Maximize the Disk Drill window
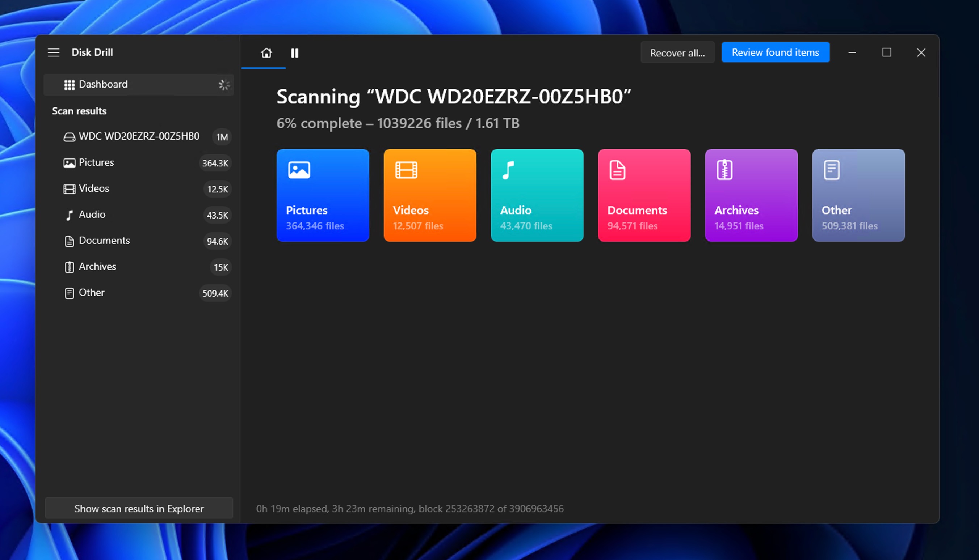 point(887,52)
